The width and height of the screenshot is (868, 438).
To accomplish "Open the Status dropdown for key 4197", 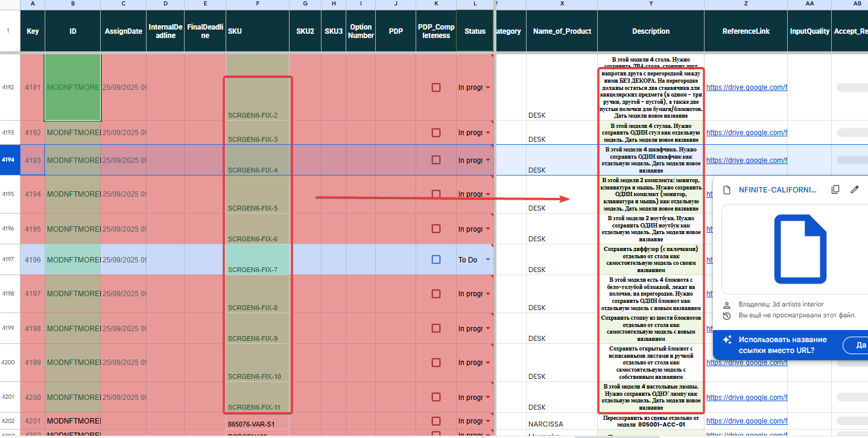I will 487,293.
